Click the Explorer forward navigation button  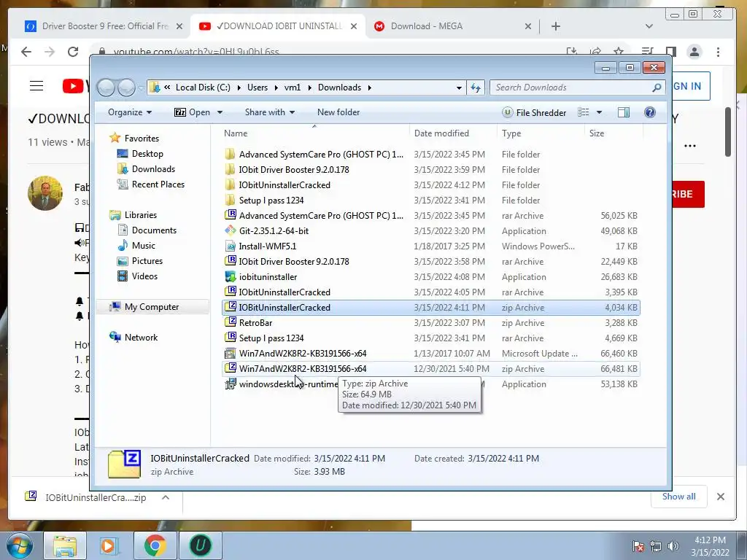coord(126,87)
